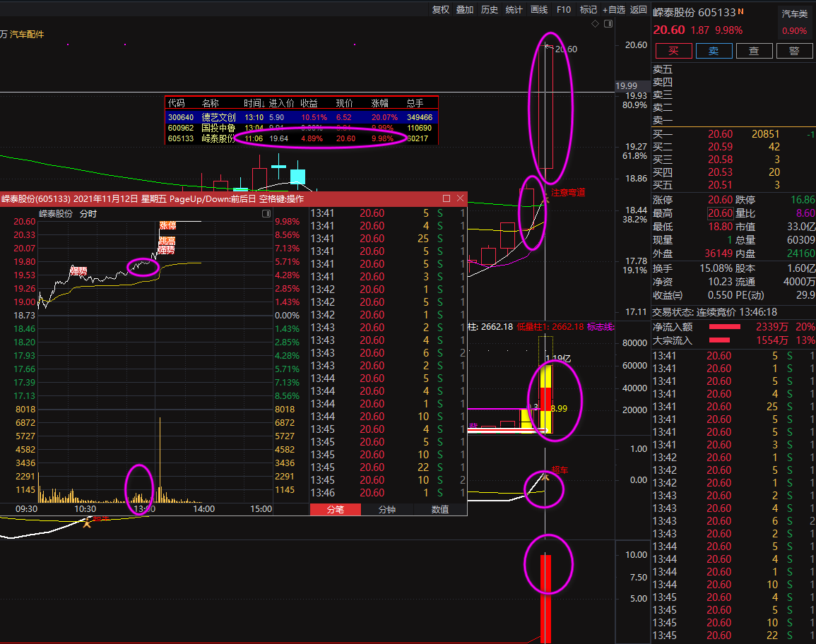This screenshot has height=644, width=816.
Task: Click the 标记 mark button
Action: coord(588,9)
